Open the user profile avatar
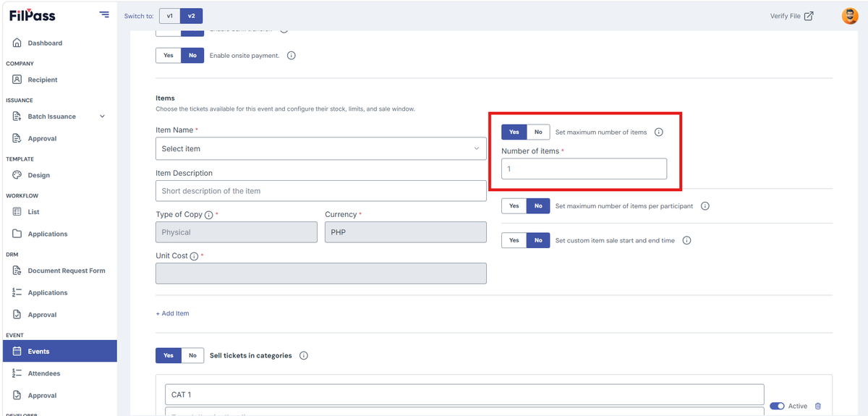The height and width of the screenshot is (416, 868). (x=850, y=16)
